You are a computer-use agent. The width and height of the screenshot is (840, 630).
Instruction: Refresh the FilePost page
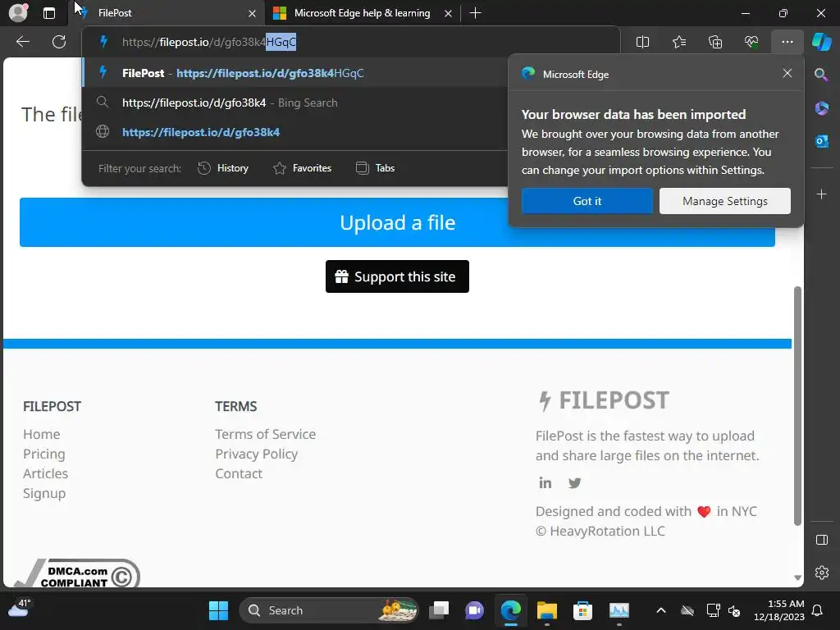coord(59,42)
